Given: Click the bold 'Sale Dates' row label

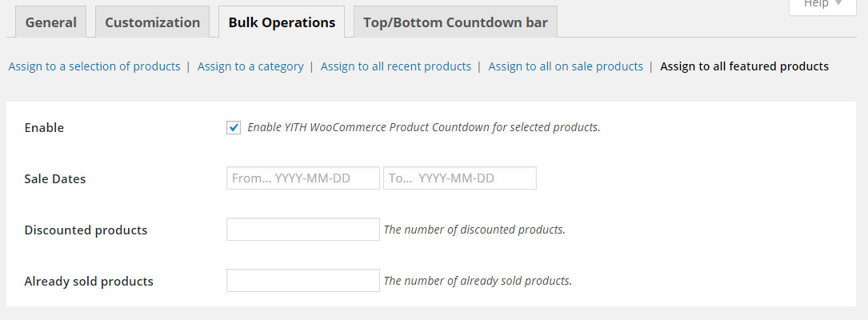Looking at the screenshot, I should pos(55,179).
